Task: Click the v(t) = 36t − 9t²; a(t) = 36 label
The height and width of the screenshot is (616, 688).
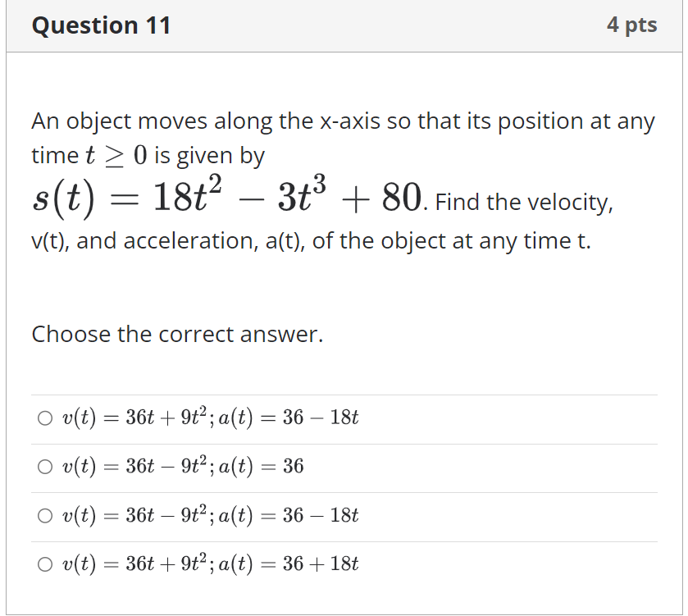Action: click(185, 466)
